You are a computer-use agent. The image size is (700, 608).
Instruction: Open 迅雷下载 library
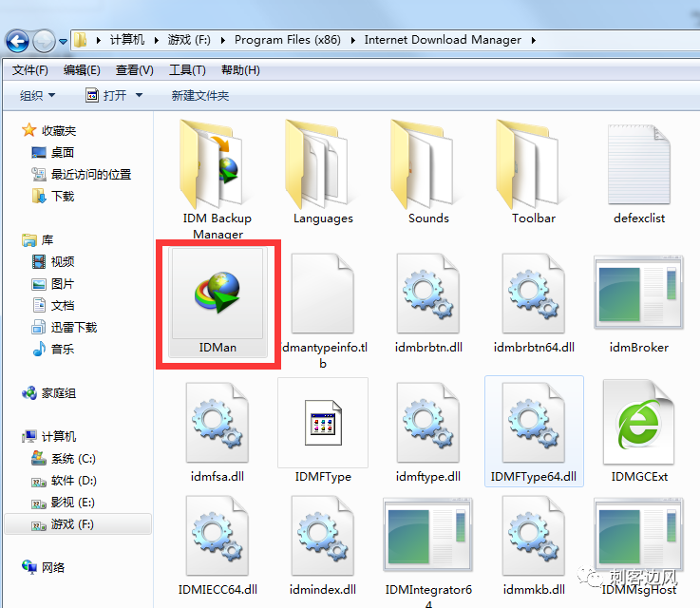point(64,328)
